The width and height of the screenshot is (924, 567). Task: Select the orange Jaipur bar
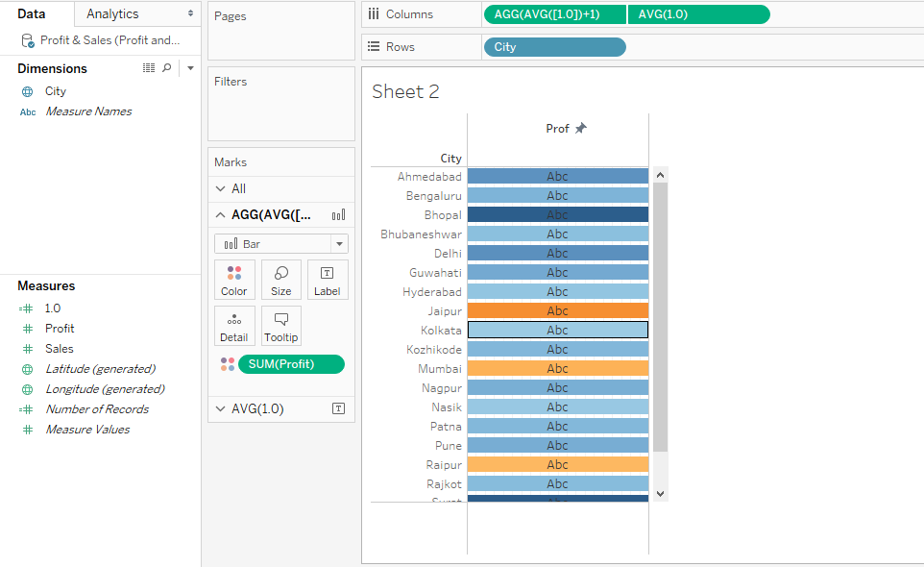[557, 311]
